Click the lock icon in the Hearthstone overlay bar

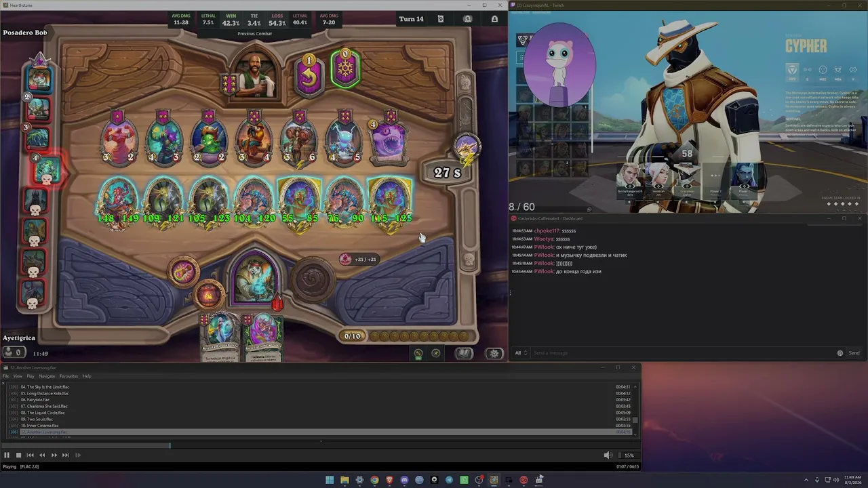pyautogui.click(x=494, y=19)
